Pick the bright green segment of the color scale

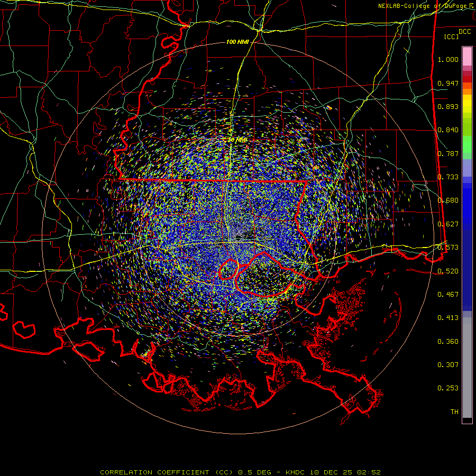(467, 144)
